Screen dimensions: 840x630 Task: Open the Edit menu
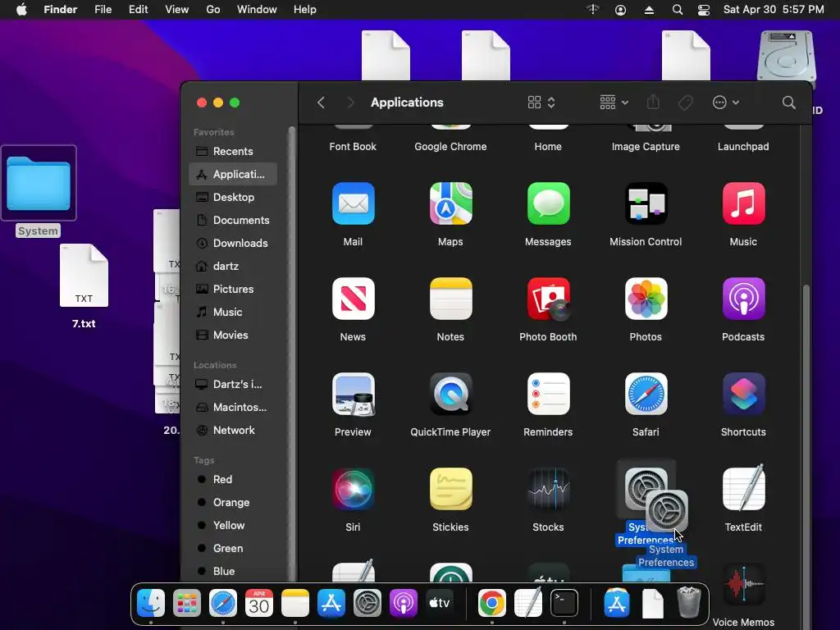[x=138, y=10]
